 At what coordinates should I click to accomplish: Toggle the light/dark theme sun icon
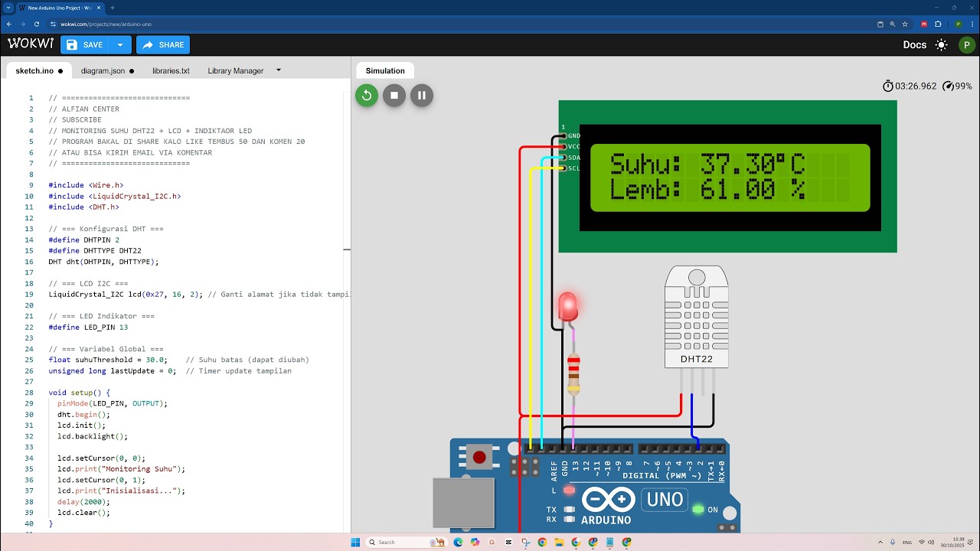coord(941,45)
